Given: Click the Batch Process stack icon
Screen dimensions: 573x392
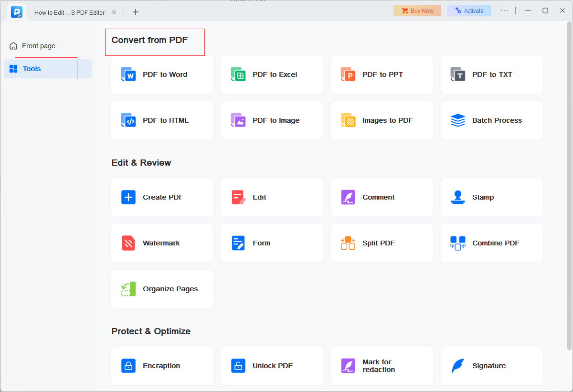Looking at the screenshot, I should click(x=458, y=120).
